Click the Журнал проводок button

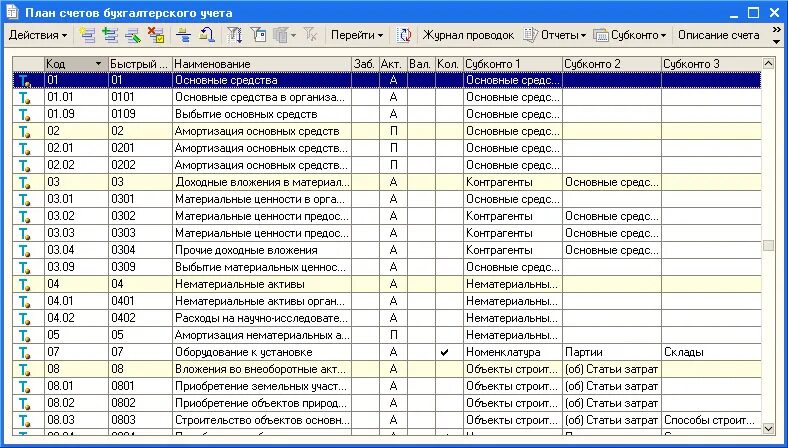[x=468, y=35]
